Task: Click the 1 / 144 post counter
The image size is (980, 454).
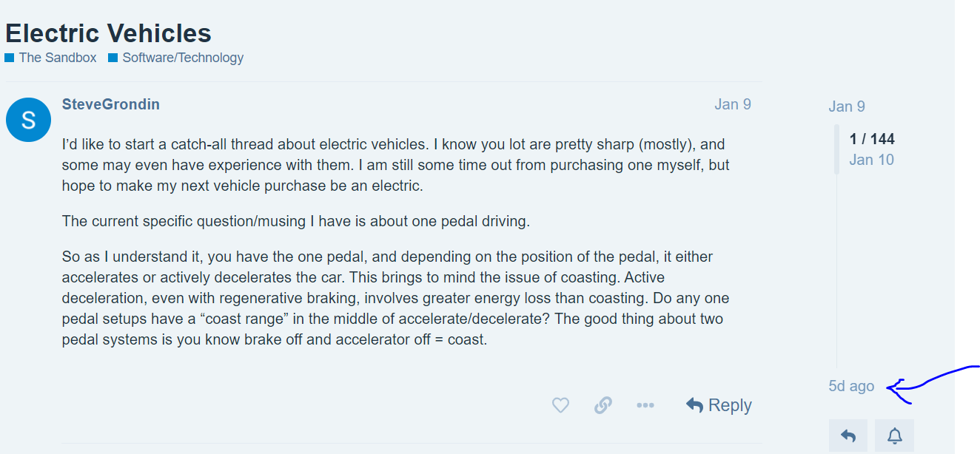Action: (x=872, y=139)
